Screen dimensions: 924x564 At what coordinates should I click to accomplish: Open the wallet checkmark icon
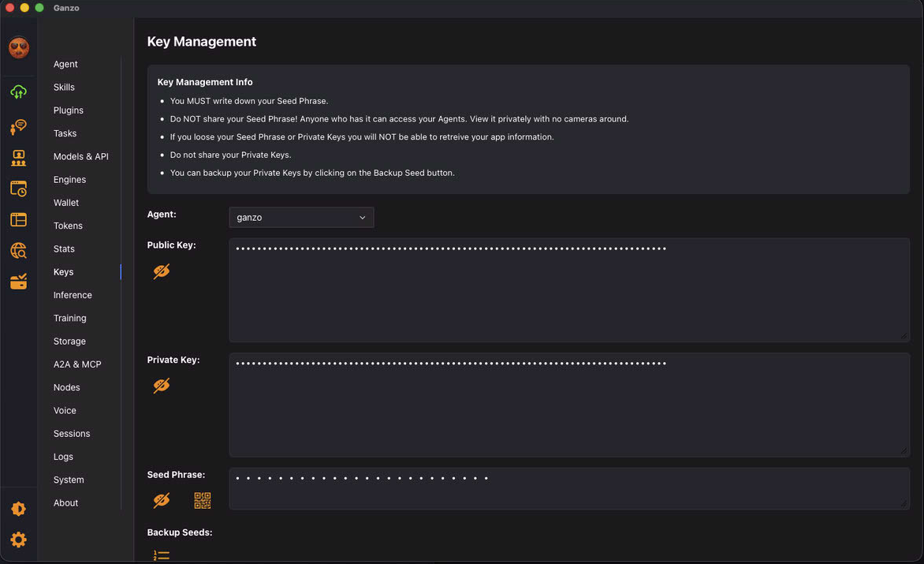(x=18, y=282)
